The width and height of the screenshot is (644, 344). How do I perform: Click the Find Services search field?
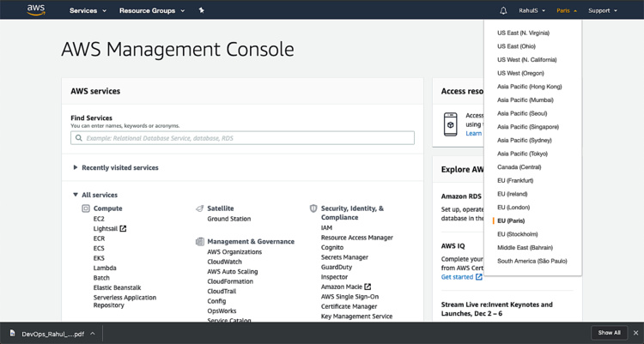coord(242,137)
